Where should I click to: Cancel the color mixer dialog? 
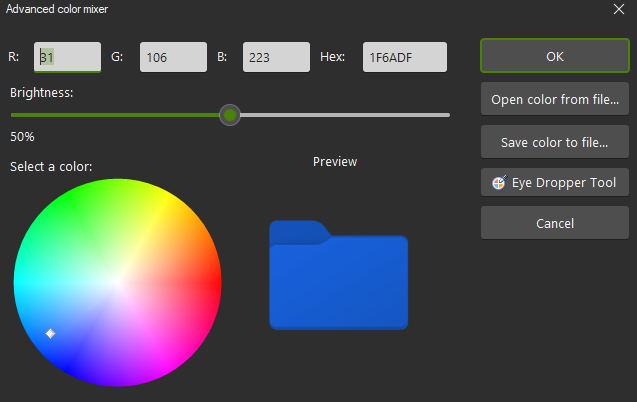coord(555,223)
